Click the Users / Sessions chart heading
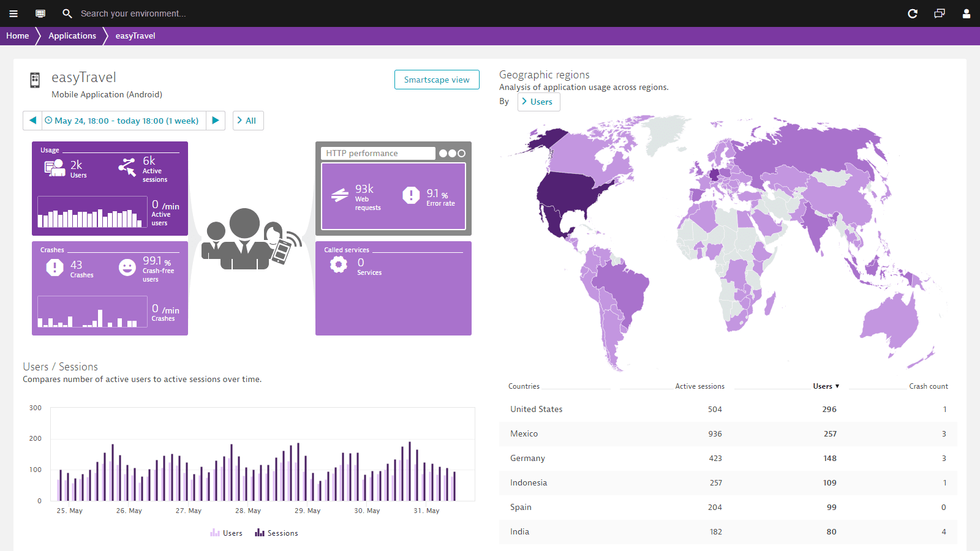Image resolution: width=980 pixels, height=551 pixels. point(61,367)
